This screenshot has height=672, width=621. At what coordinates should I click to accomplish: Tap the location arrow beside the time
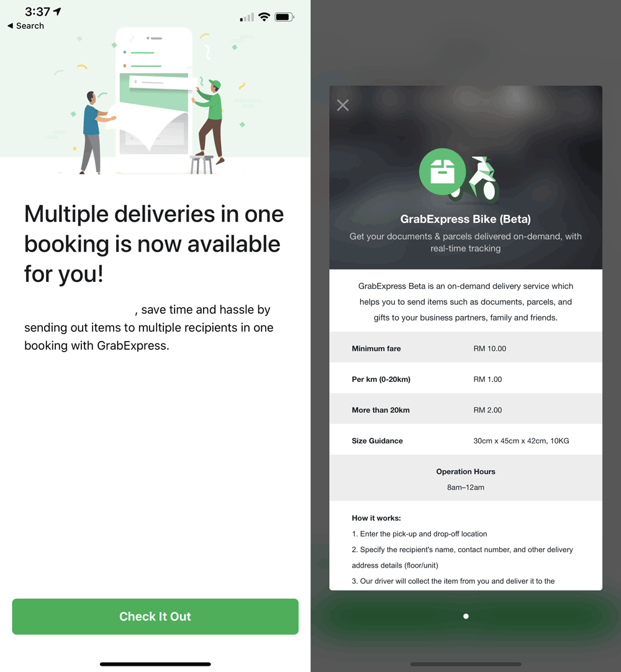click(57, 12)
